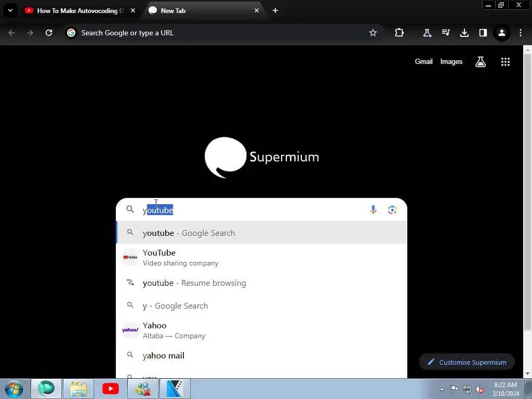532x399 pixels.
Task: Open the Action Center flag icon
Action: 454,389
